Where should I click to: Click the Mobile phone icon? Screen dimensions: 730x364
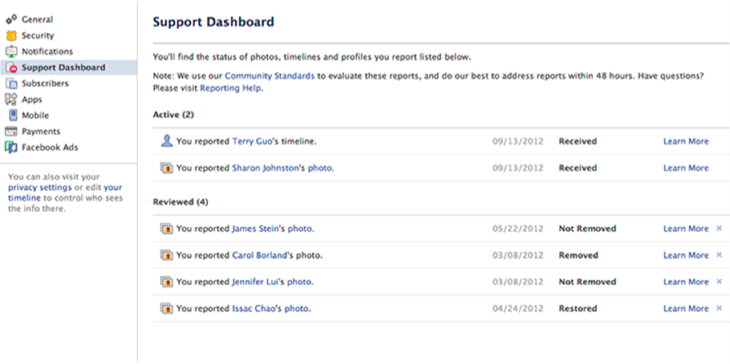13,115
